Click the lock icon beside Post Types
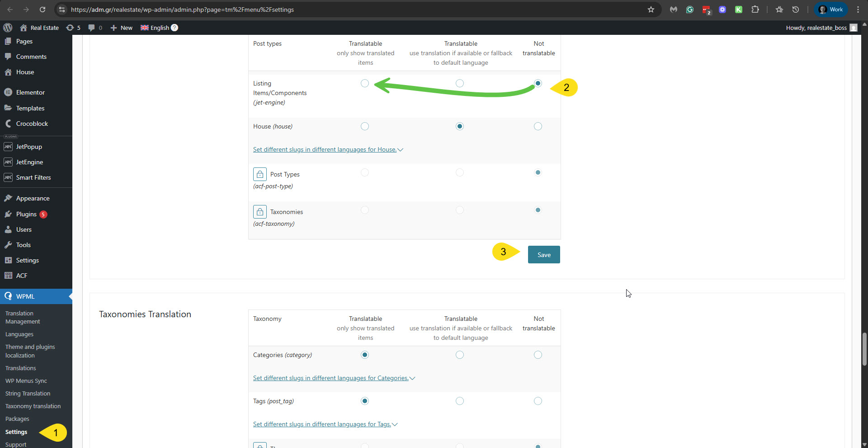 [x=260, y=174]
